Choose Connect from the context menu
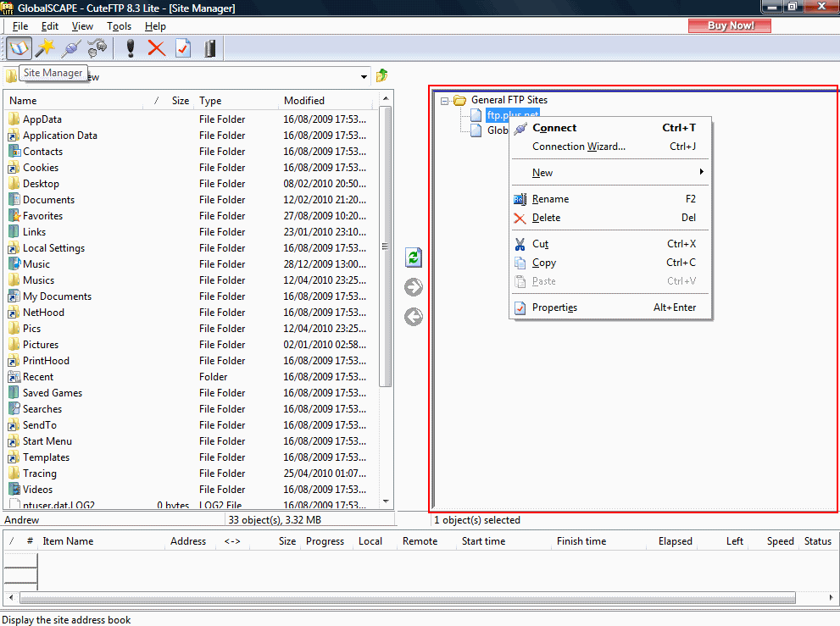Screen dimensions: 840x626 pyautogui.click(x=554, y=128)
